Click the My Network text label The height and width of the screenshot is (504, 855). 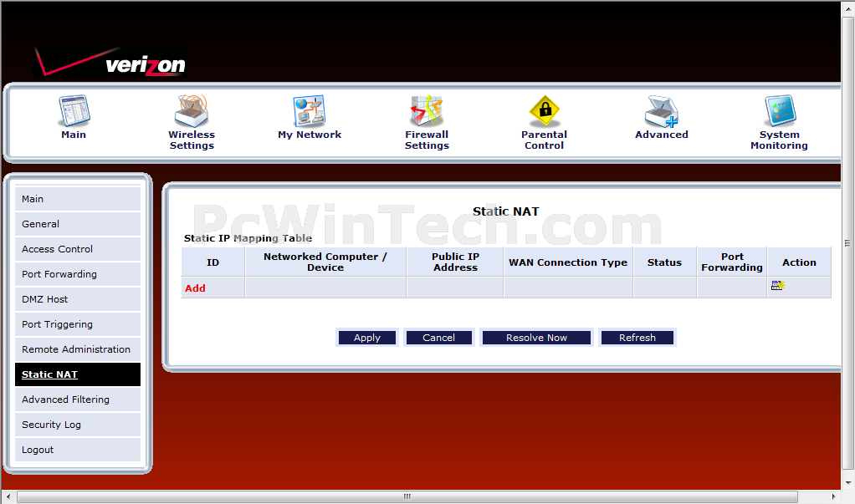coord(310,135)
